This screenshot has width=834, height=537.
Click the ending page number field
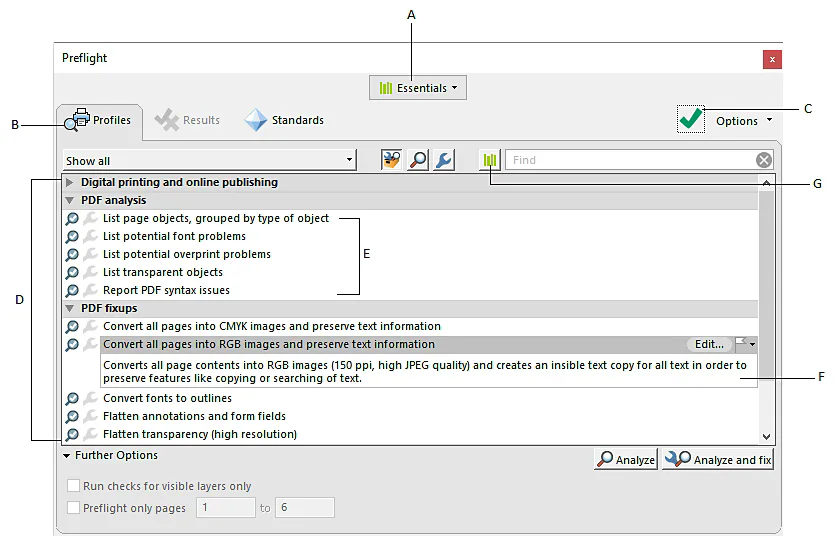305,508
